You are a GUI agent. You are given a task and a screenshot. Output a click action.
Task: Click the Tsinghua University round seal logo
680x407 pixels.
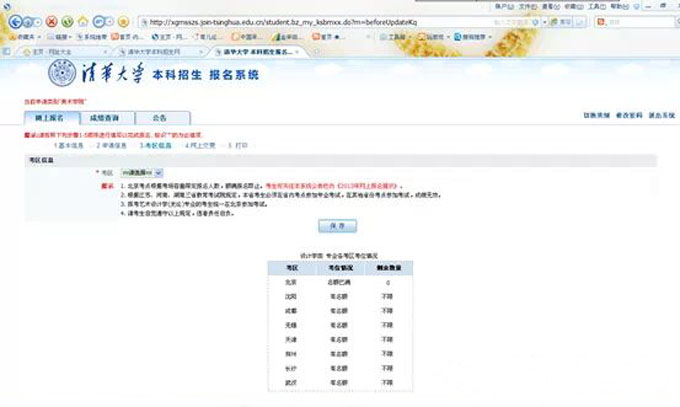pyautogui.click(x=62, y=73)
